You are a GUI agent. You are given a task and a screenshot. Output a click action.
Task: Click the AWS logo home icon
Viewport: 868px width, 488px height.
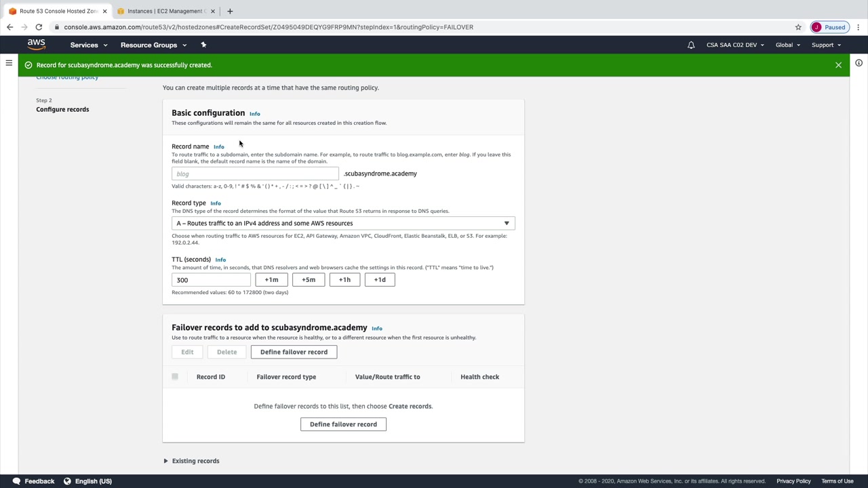pyautogui.click(x=37, y=45)
